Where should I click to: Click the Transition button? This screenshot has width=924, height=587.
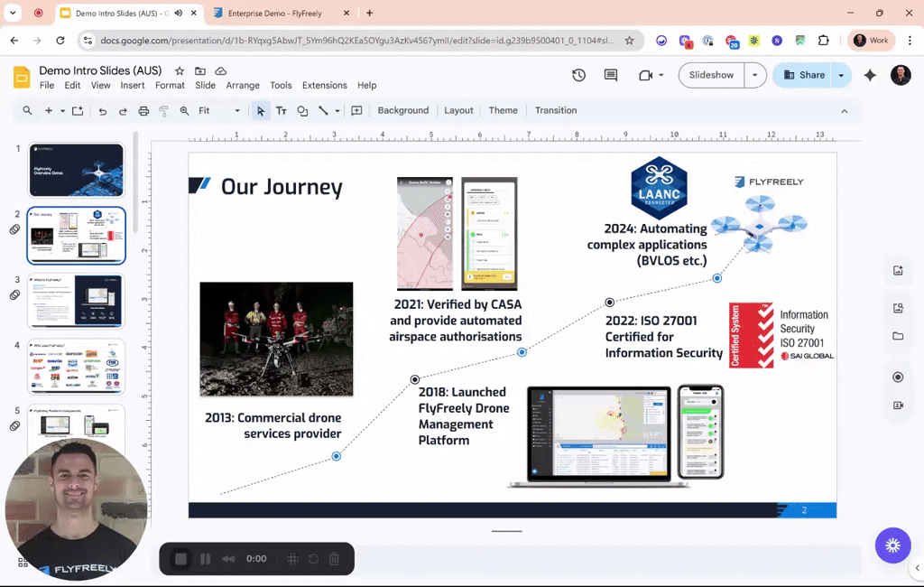556,110
